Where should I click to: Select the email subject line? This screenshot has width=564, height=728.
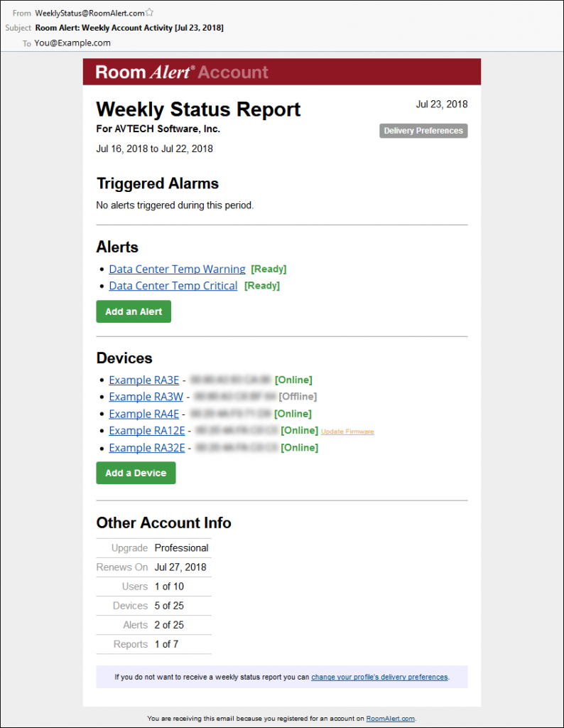[129, 27]
